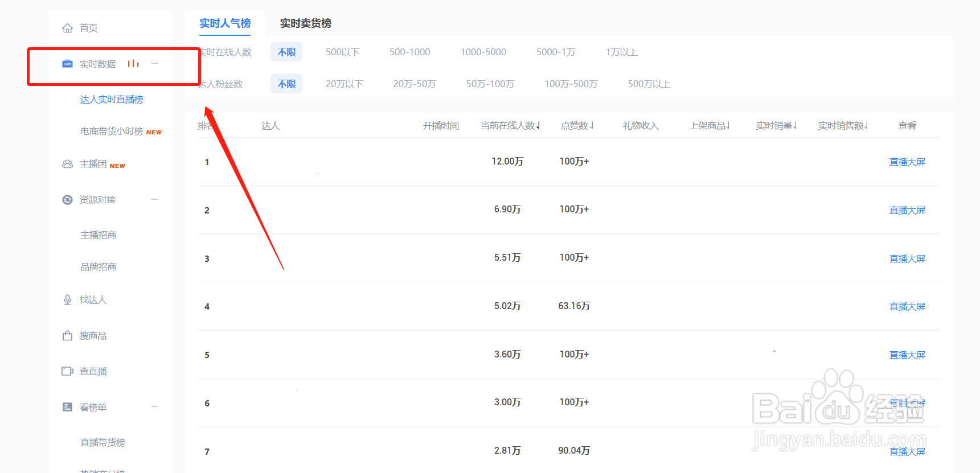Click the 12.00万 online count cell
The width and height of the screenshot is (980, 473).
click(507, 162)
